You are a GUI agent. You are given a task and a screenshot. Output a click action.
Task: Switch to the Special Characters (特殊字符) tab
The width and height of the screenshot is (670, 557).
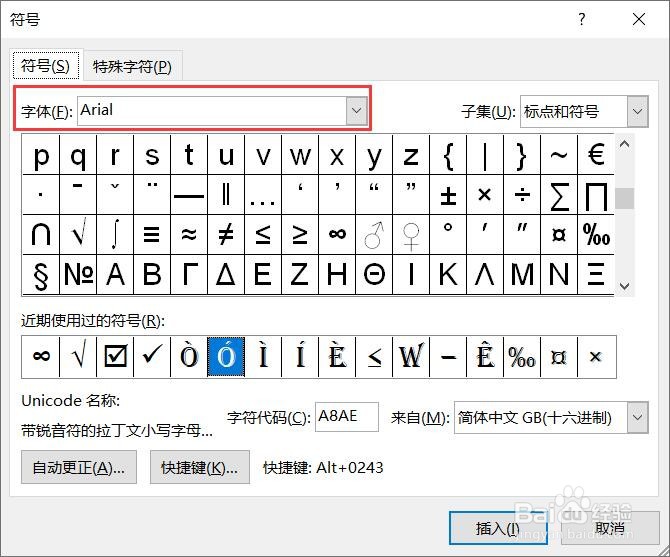pyautogui.click(x=132, y=66)
